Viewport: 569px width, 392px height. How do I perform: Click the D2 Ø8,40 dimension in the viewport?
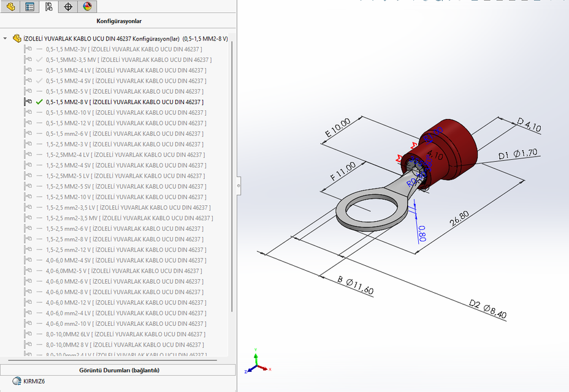[487, 309]
